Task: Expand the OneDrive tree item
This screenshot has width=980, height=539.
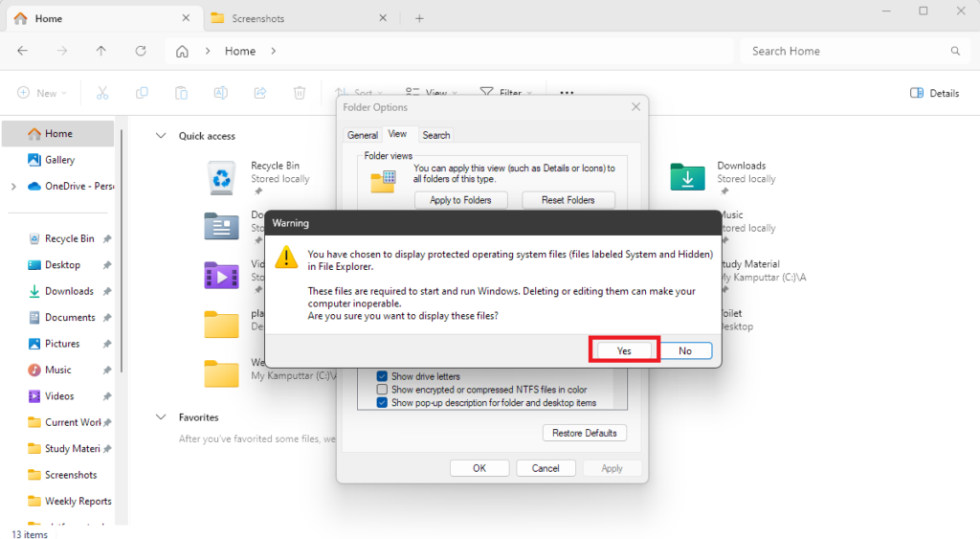Action: pyautogui.click(x=13, y=187)
